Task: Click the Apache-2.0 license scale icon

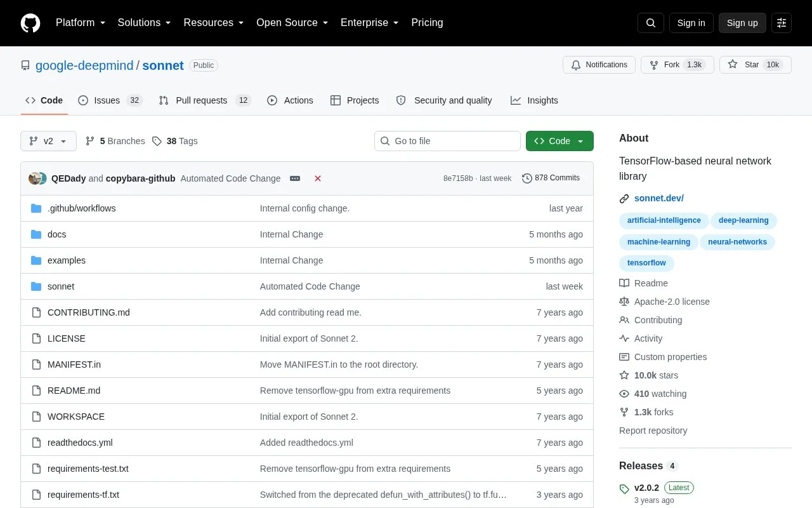Action: pos(624,302)
